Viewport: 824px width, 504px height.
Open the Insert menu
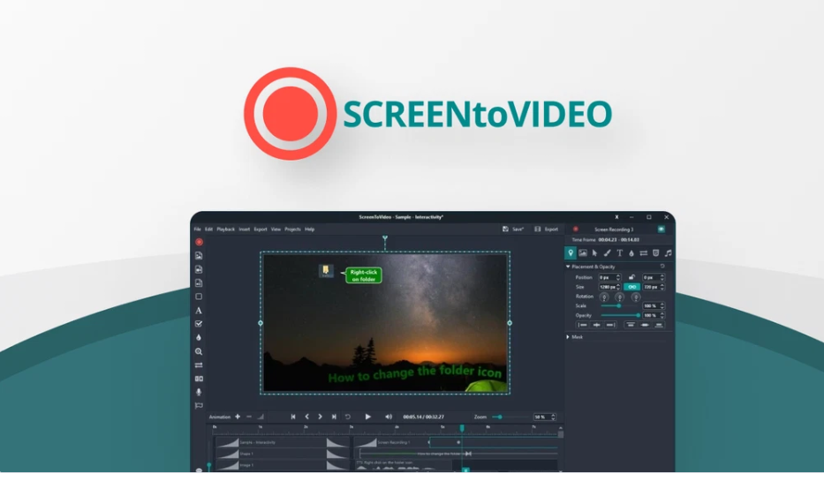[x=245, y=229]
